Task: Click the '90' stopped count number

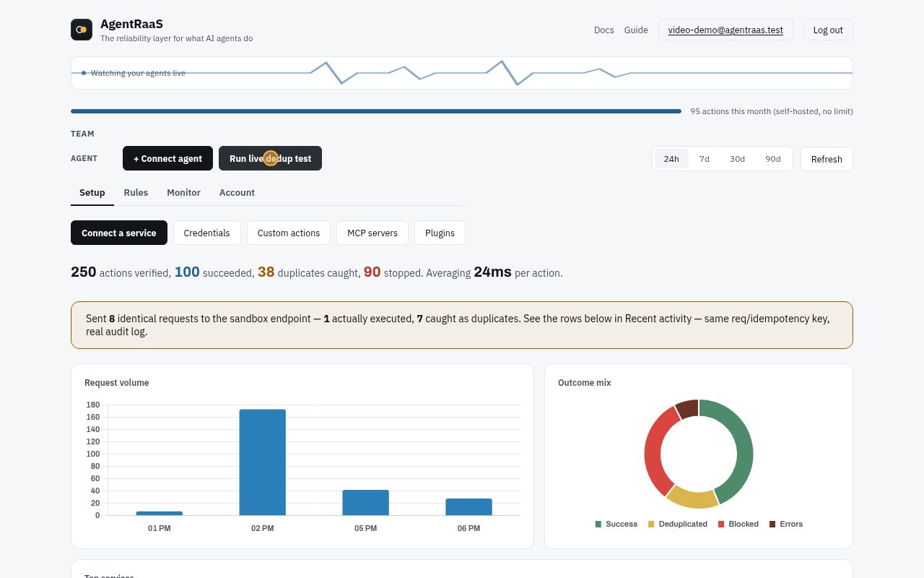Action: (372, 272)
